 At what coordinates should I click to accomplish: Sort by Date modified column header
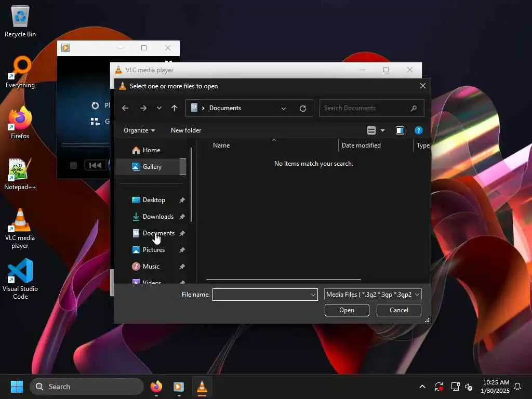click(x=361, y=145)
